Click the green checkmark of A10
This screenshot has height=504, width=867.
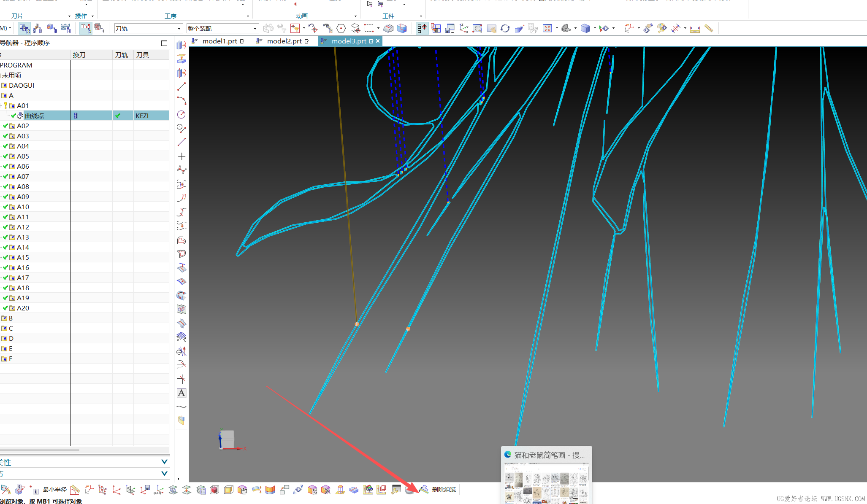pyautogui.click(x=5, y=207)
